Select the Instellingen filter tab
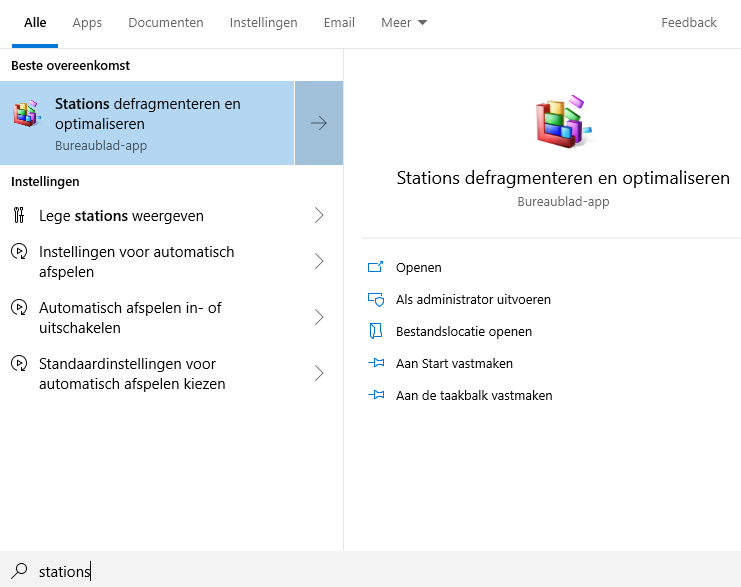741x587 pixels. pyautogui.click(x=263, y=23)
